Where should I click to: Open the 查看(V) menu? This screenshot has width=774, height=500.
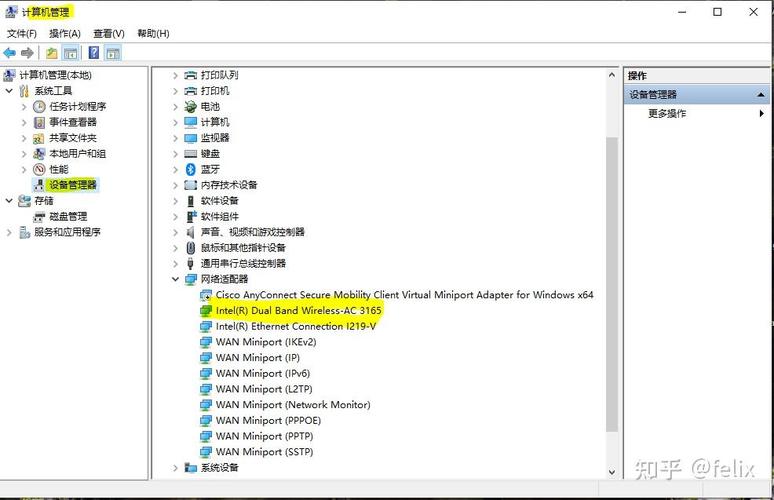[109, 34]
